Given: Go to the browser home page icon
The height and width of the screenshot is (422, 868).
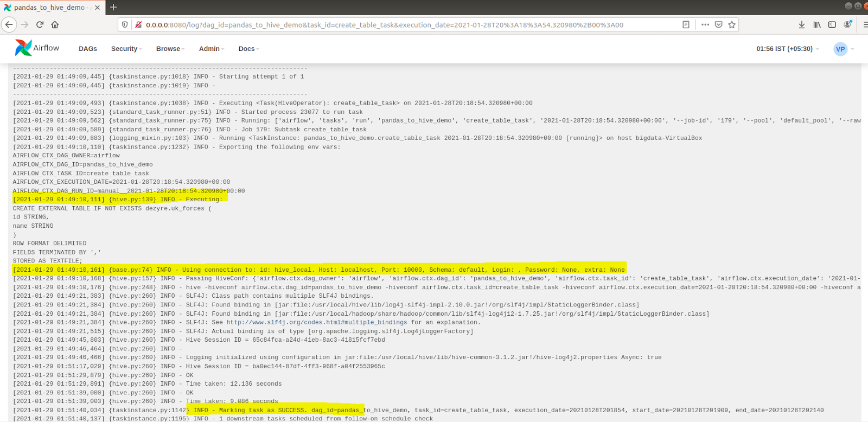Looking at the screenshot, I should (x=55, y=24).
